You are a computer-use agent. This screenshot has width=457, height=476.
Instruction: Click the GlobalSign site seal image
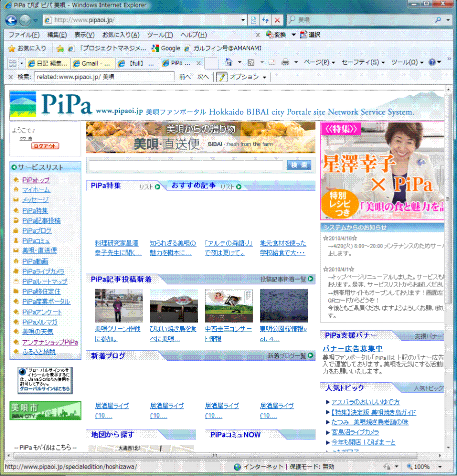pos(45,380)
